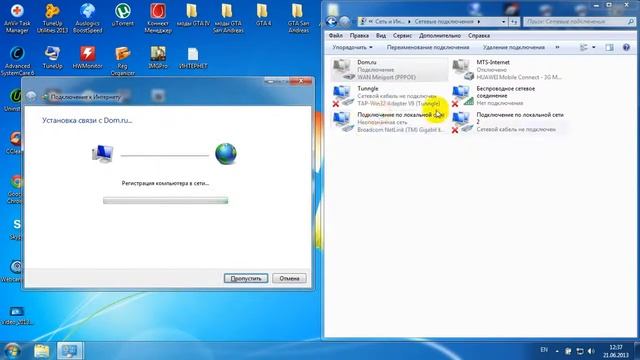Click the Отмена button
The width and height of the screenshot is (640, 360).
tap(289, 278)
